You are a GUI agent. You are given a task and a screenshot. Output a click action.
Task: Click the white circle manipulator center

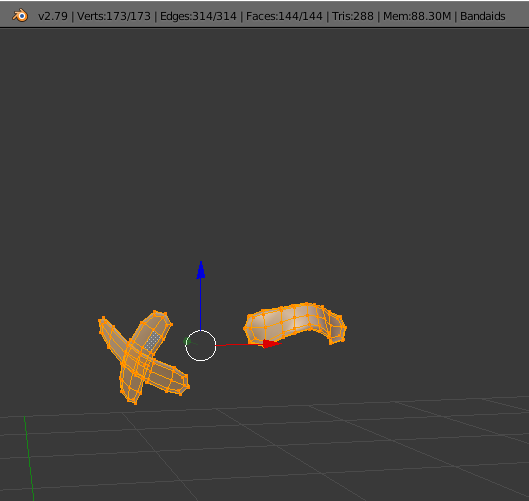(x=201, y=345)
